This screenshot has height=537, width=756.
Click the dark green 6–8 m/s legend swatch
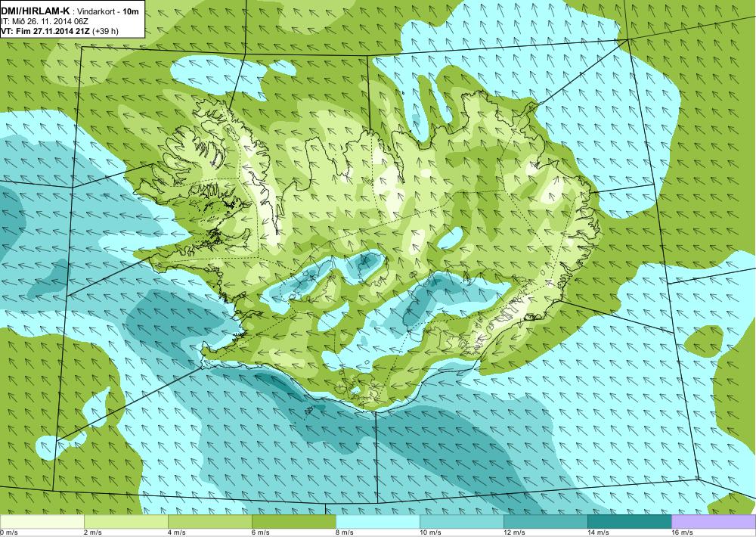pyautogui.click(x=293, y=522)
